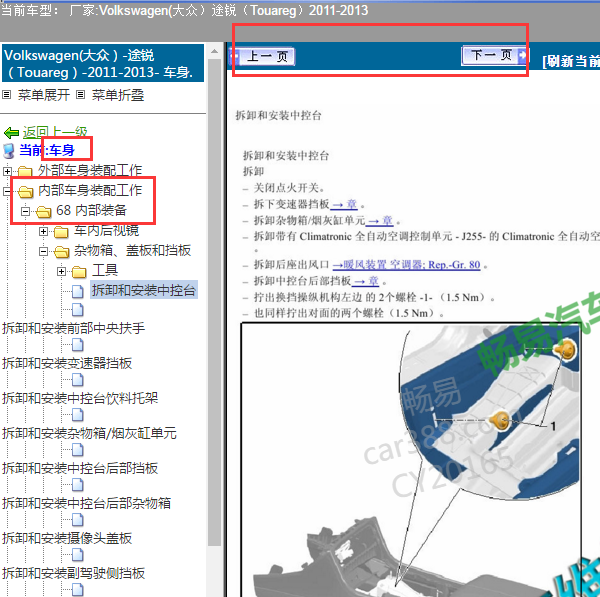Collapse all menus with 菜单折叠
The image size is (600, 597).
[x=117, y=95]
